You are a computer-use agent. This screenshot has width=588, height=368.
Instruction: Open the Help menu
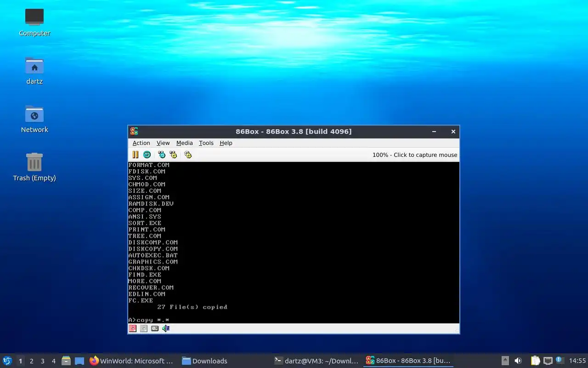(226, 143)
